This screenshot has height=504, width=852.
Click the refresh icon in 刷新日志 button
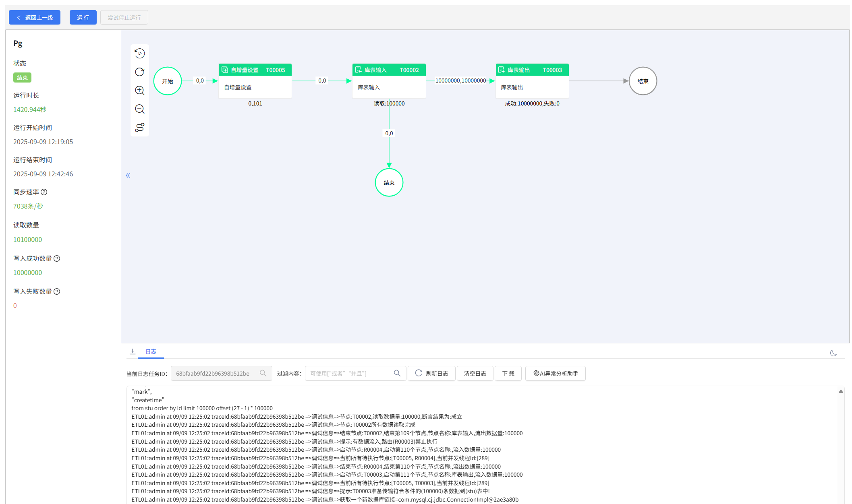click(x=419, y=373)
